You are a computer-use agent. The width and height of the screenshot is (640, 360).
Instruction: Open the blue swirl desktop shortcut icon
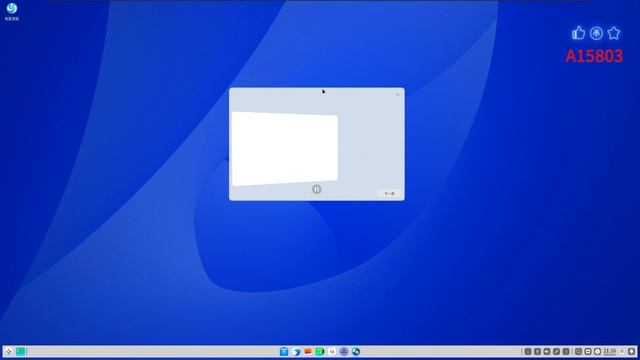12,9
